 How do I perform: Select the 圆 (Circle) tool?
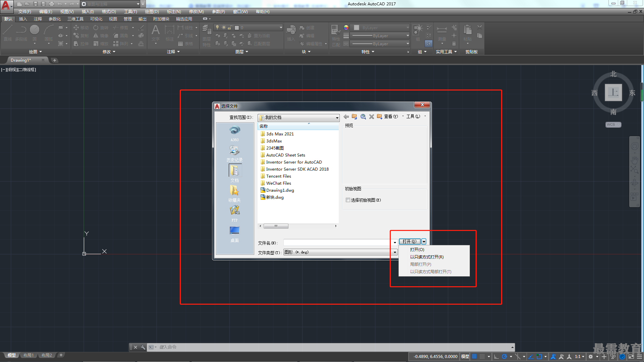click(x=35, y=33)
